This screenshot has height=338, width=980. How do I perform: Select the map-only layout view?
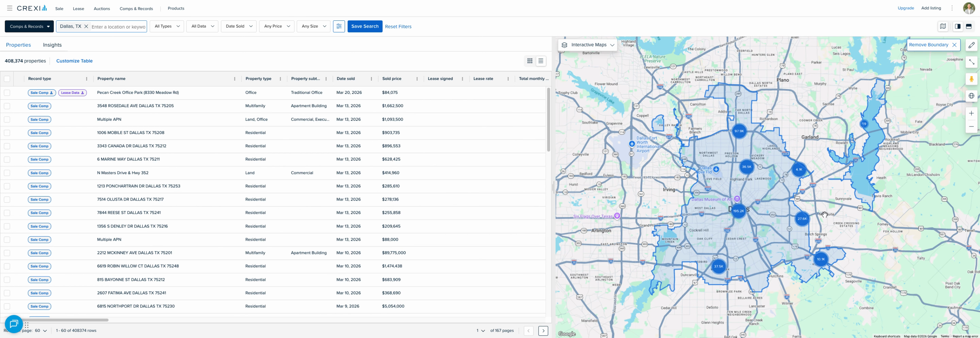(943, 26)
